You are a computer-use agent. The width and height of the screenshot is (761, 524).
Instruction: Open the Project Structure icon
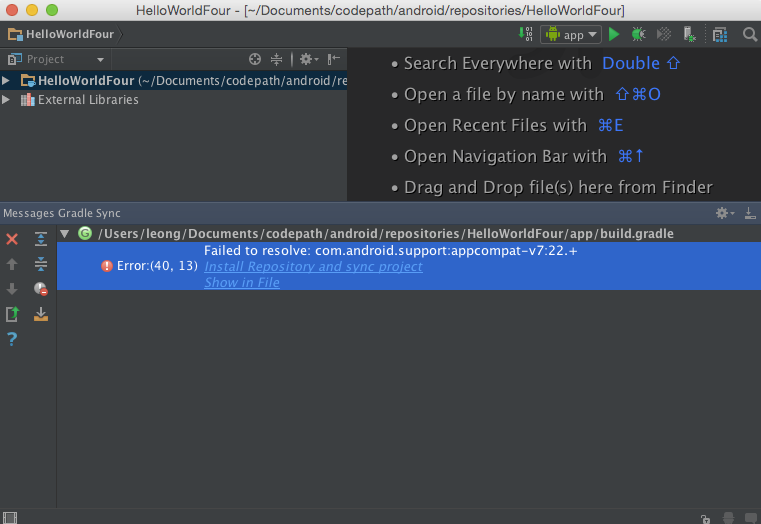tap(720, 35)
